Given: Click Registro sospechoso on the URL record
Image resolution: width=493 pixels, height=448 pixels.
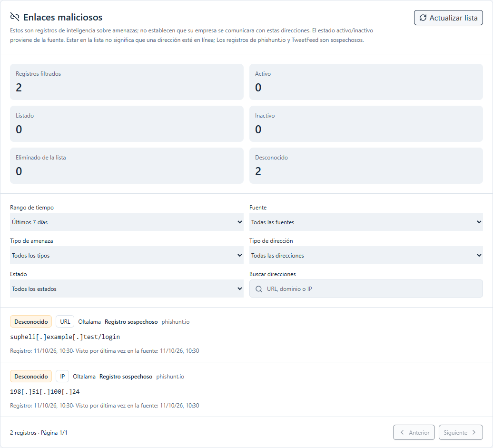Looking at the screenshot, I should click(x=131, y=322).
